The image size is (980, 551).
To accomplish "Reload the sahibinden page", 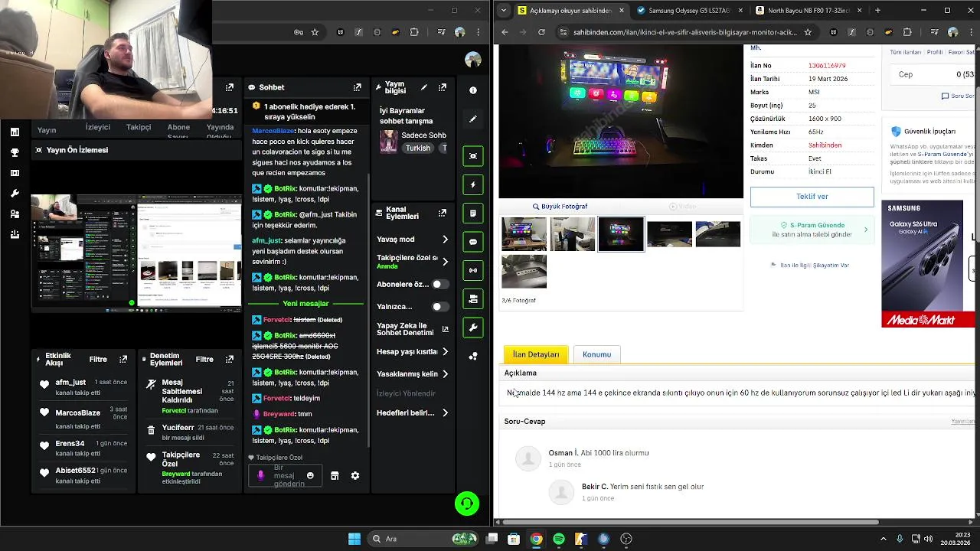I will tap(541, 32).
